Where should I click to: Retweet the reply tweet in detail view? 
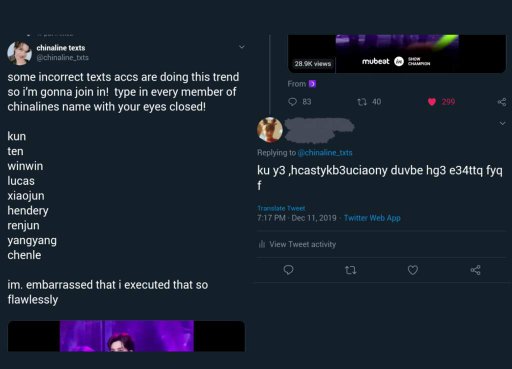pos(350,270)
